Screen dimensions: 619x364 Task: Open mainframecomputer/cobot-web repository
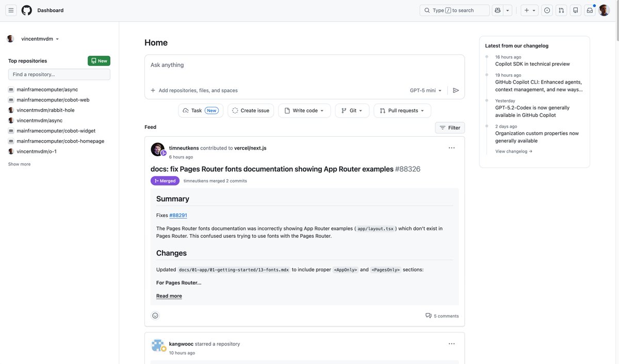coord(53,100)
